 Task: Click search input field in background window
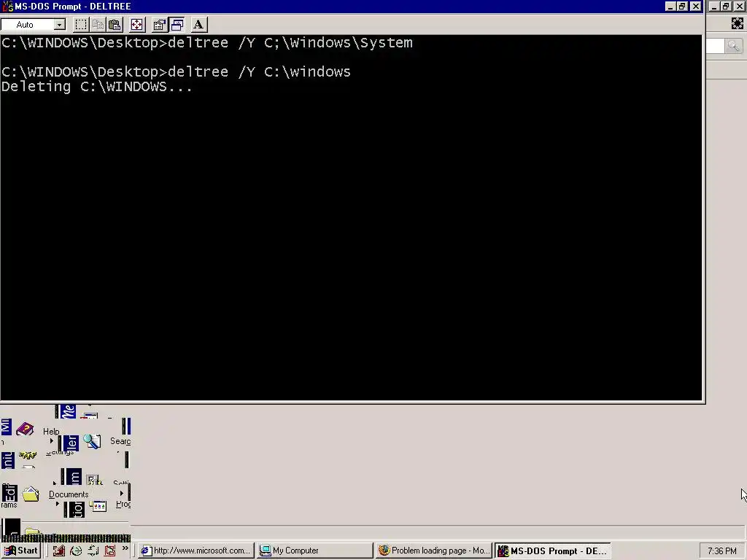point(716,46)
